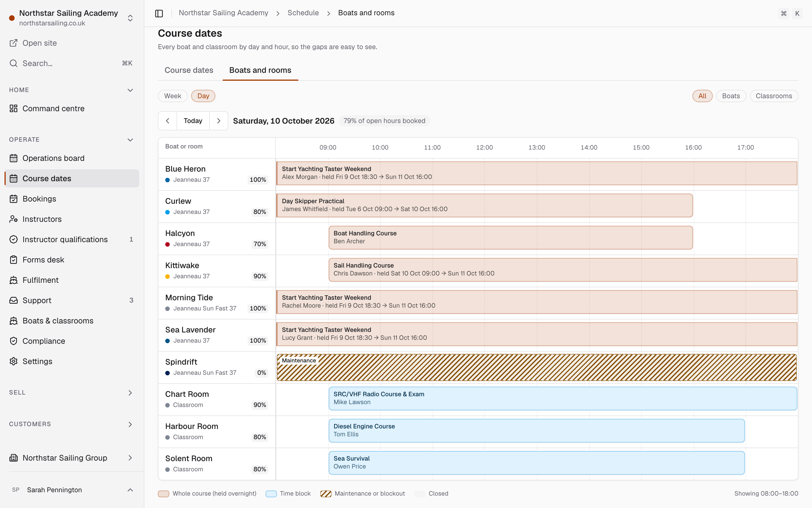Screen dimensions: 812x508
Task: Switch to Week view
Action: (173, 96)
